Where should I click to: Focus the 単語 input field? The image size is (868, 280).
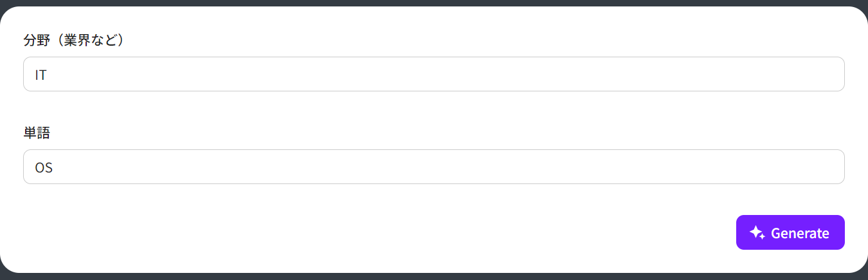coord(433,167)
